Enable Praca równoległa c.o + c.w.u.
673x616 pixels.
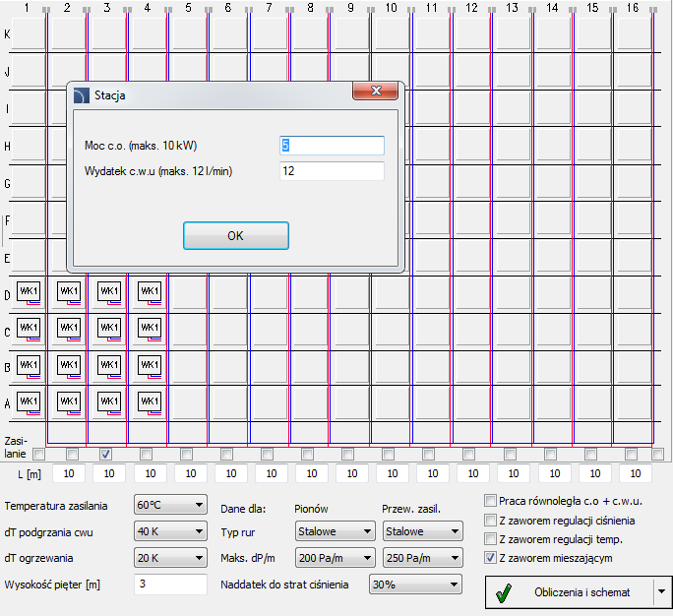tap(490, 501)
